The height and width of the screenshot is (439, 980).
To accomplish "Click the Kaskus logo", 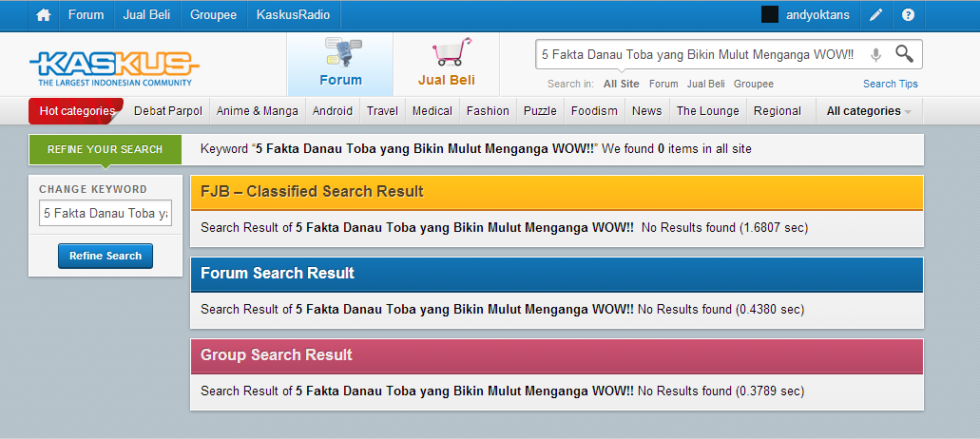I will click(x=114, y=68).
